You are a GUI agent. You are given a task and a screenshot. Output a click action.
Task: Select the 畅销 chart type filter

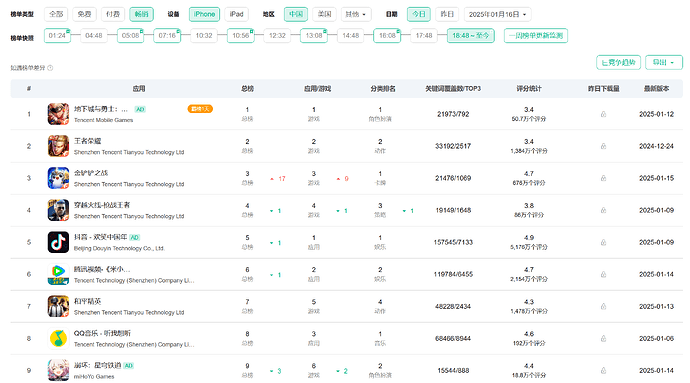141,14
